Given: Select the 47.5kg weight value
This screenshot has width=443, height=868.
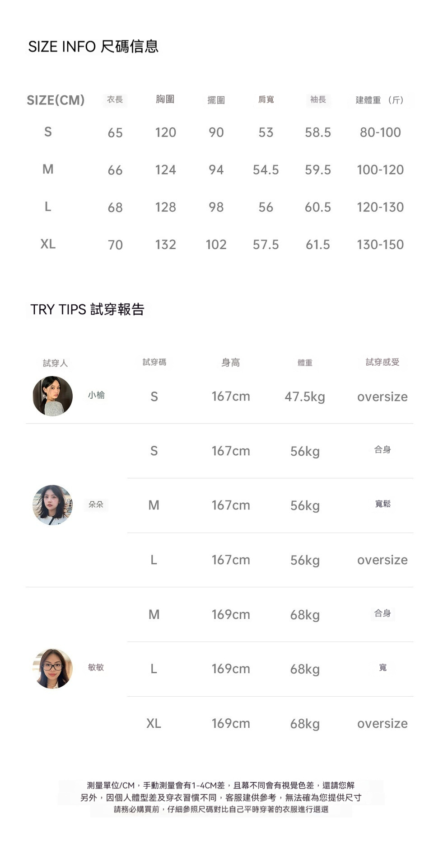Looking at the screenshot, I should (305, 397).
